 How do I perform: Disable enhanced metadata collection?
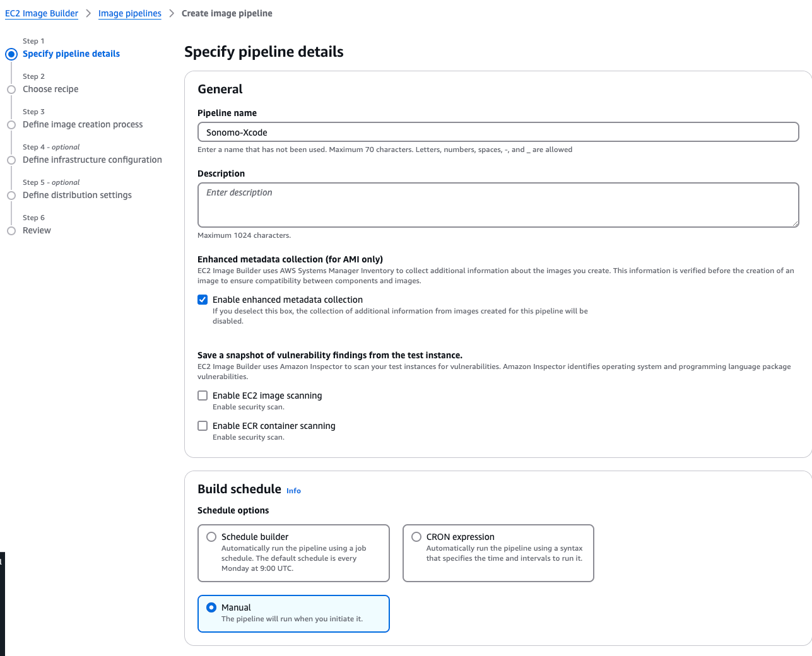pos(203,300)
